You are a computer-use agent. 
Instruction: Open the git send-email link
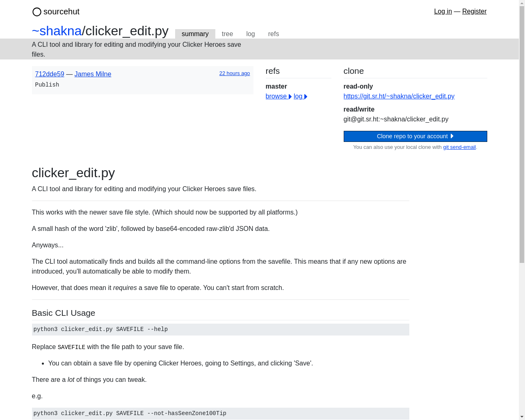(459, 147)
